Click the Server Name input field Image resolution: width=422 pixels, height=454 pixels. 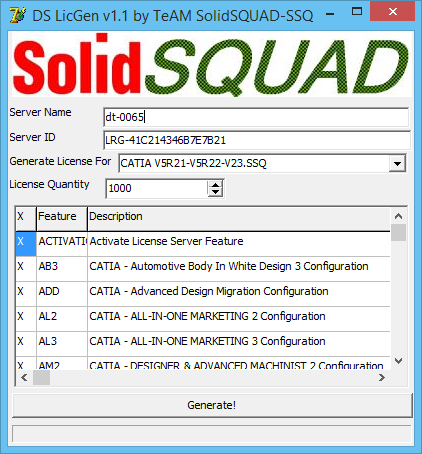click(256, 117)
